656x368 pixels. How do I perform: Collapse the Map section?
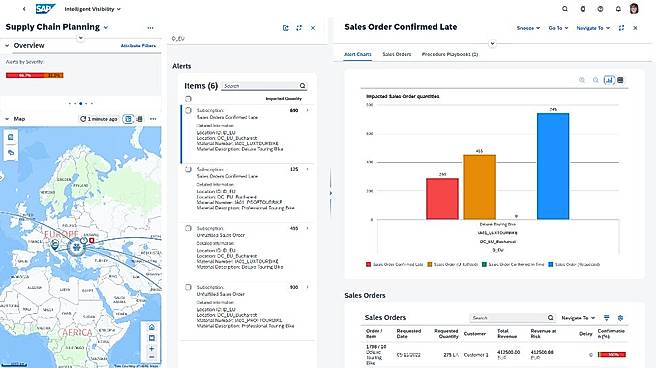coord(7,119)
